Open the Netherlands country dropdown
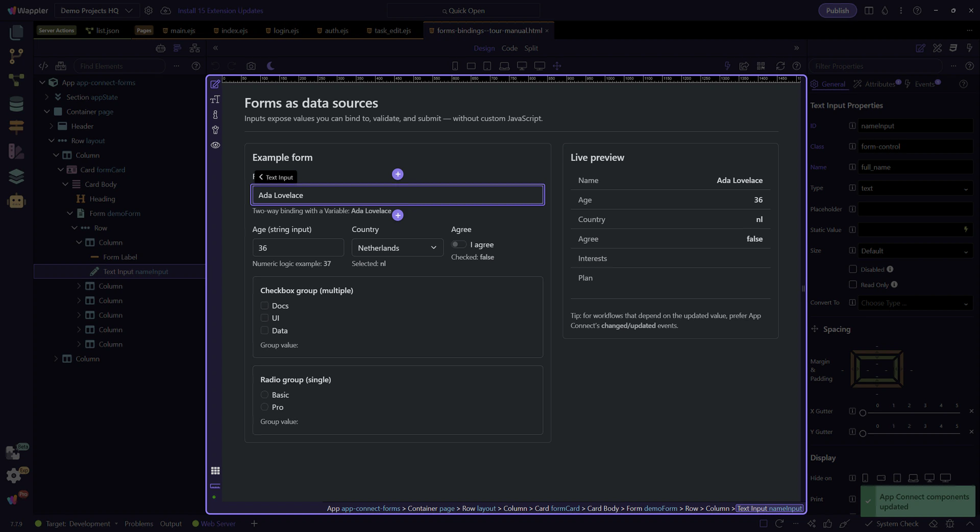 (x=397, y=248)
